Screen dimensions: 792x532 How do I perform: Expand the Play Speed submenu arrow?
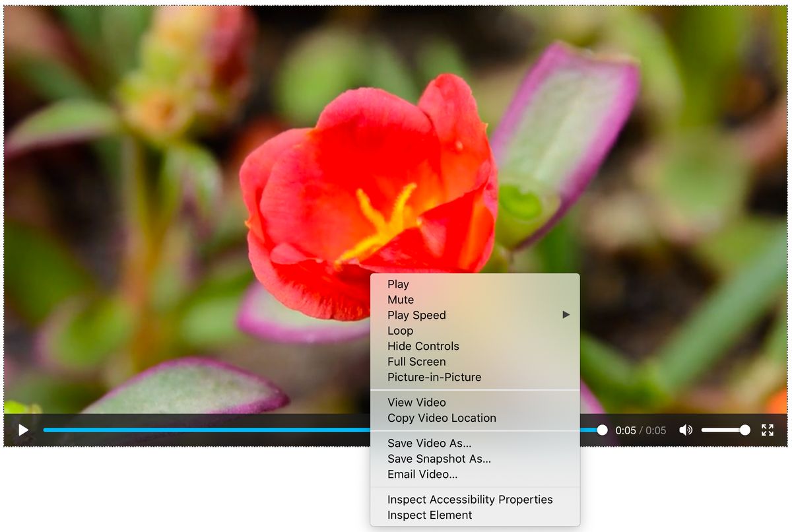pyautogui.click(x=566, y=315)
